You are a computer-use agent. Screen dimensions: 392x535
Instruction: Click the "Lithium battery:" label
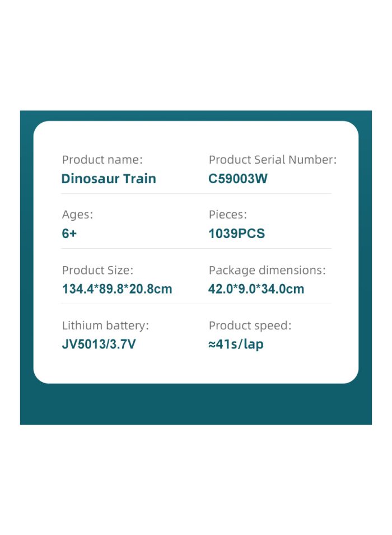pos(105,326)
